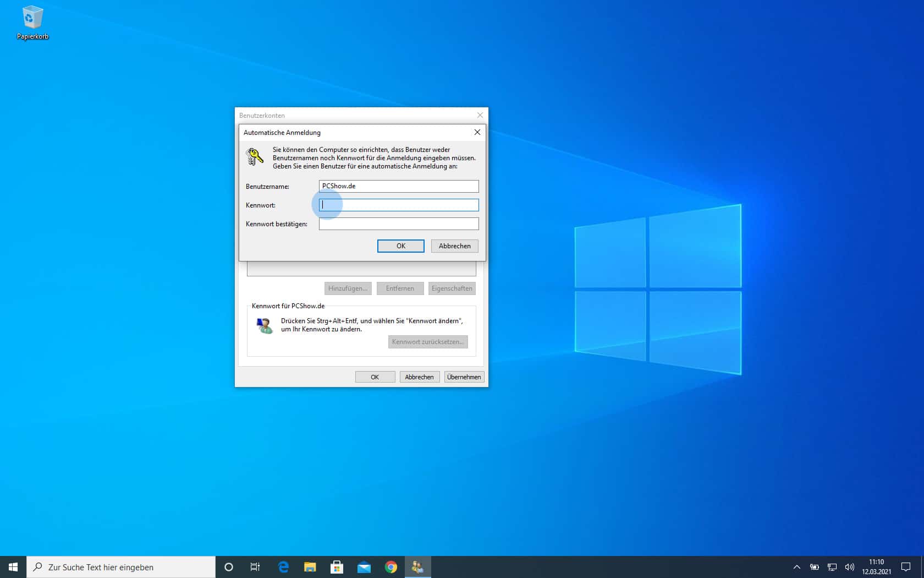Click OK in the Benutzerkonten window
Viewport: 924px width, 578px height.
(x=375, y=377)
